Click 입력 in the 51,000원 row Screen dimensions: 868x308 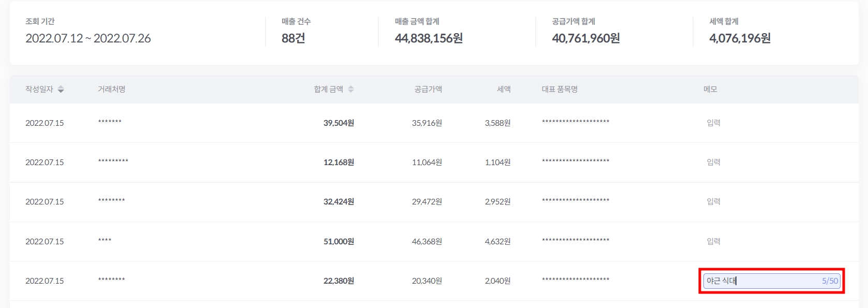(713, 241)
